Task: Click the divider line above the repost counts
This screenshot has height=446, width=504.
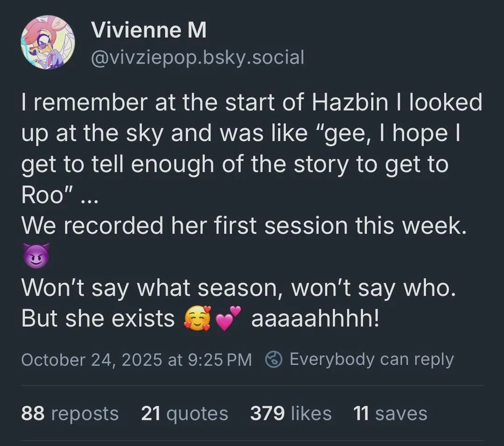Action: [252, 385]
